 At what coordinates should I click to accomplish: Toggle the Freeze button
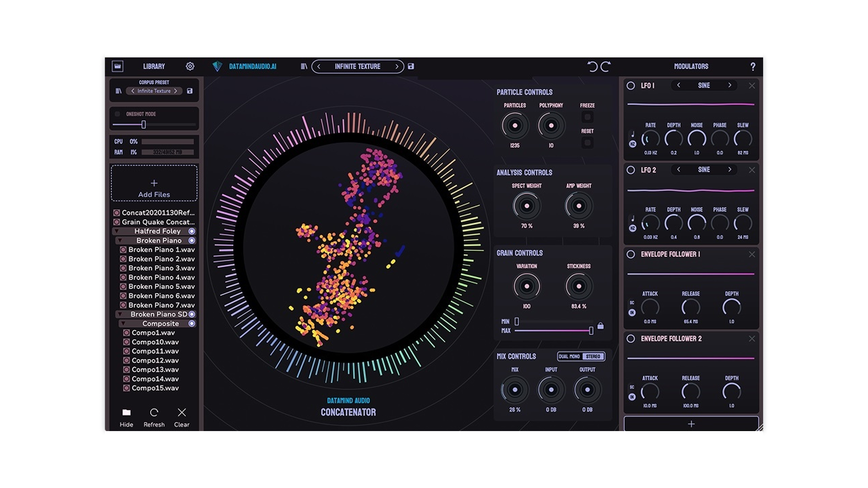[587, 117]
